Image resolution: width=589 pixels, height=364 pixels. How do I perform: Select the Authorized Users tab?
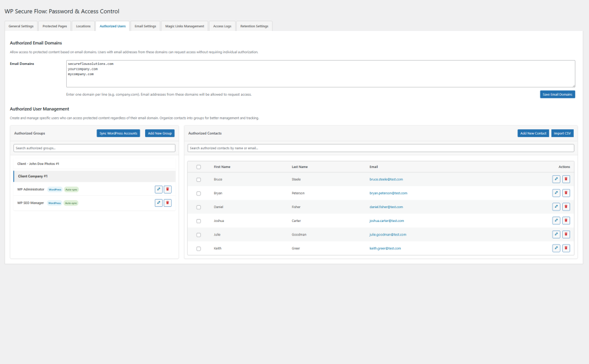tap(113, 26)
